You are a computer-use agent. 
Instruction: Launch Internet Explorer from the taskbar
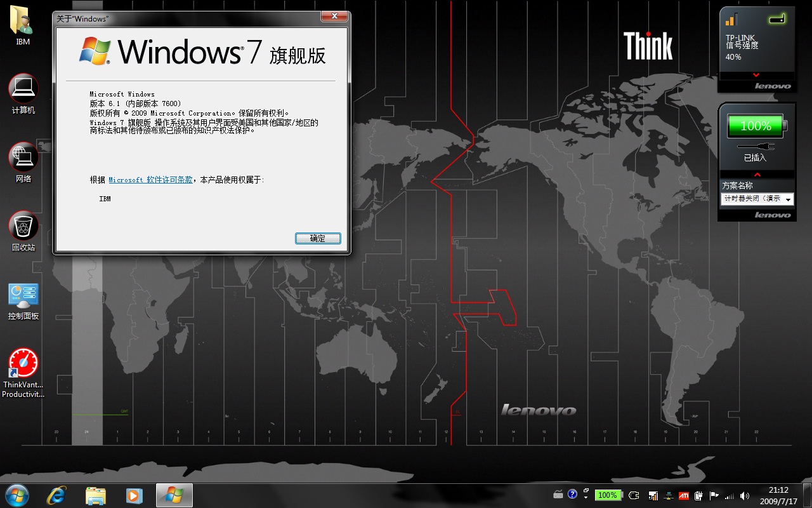pos(58,495)
